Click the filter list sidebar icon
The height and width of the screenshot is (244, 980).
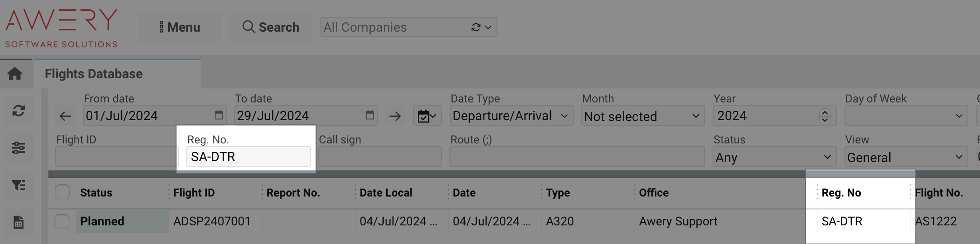tap(19, 185)
